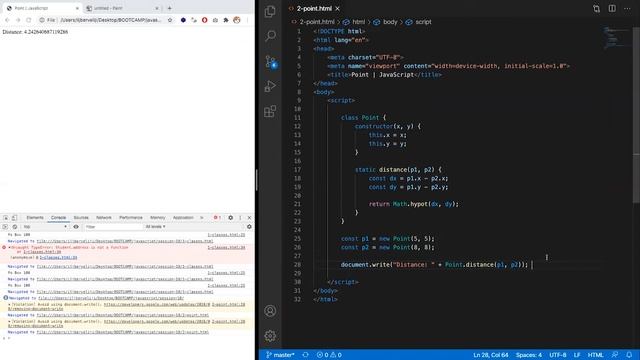This screenshot has height=360, width=640.
Task: Open the DevTools customize three-dot menu
Action: point(240,218)
